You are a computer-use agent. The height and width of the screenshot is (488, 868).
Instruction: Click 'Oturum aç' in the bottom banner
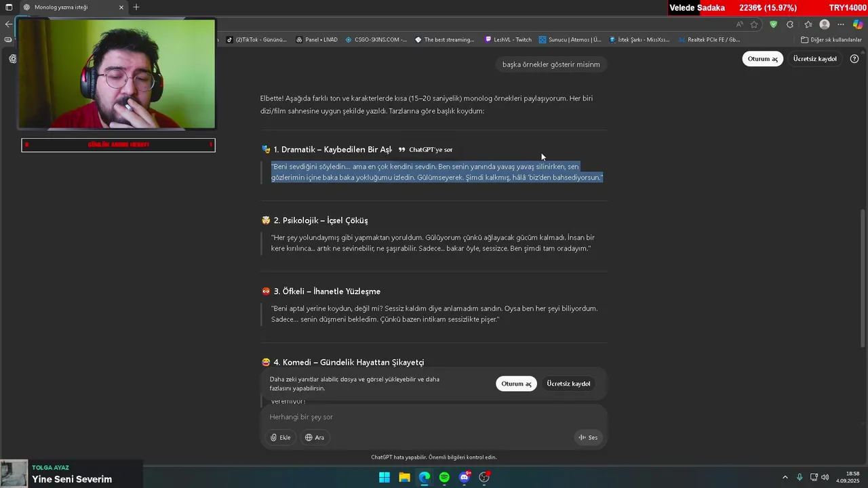click(x=516, y=384)
